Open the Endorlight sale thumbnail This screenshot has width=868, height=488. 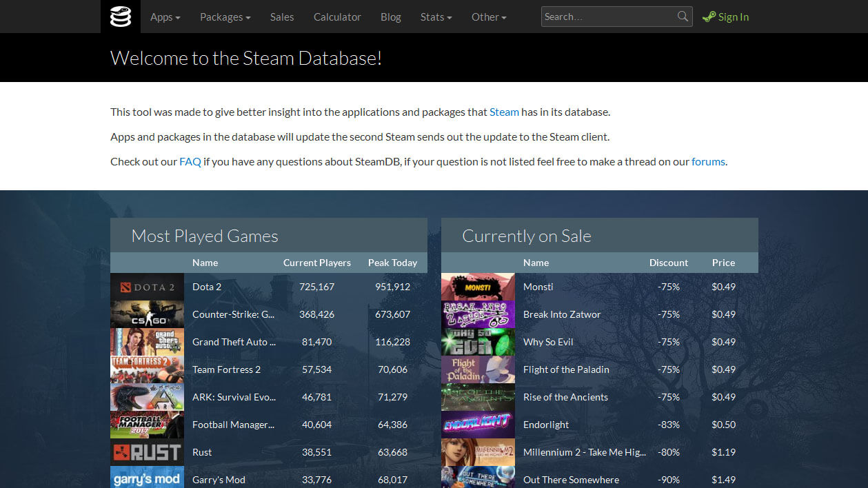[x=478, y=425]
